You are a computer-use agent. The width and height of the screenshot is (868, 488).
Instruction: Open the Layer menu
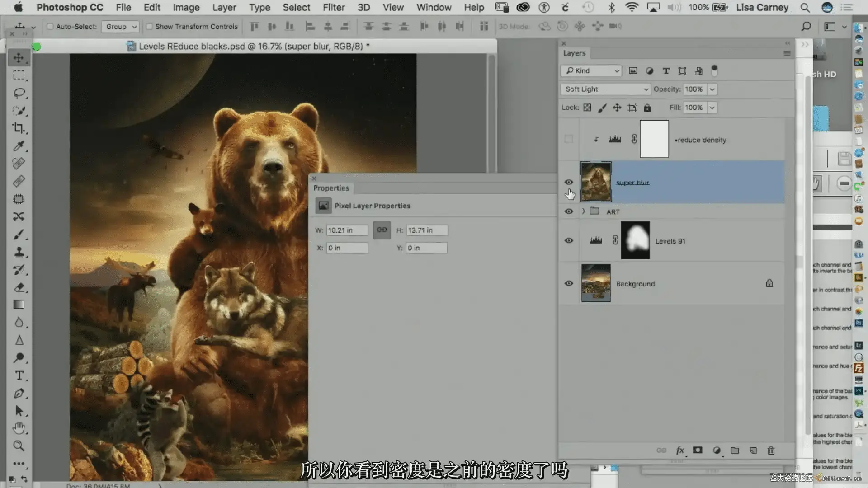point(224,7)
